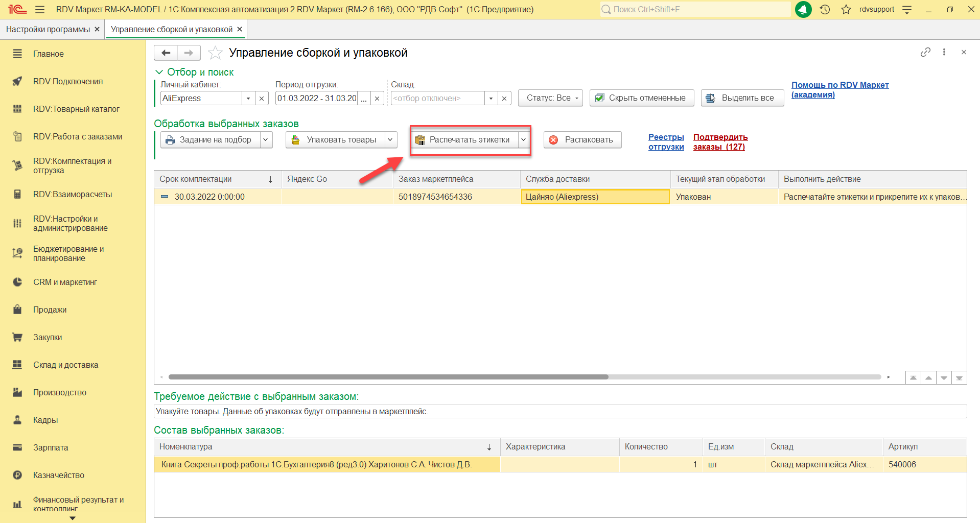Toggle the Скрыть отмененные option

point(642,98)
